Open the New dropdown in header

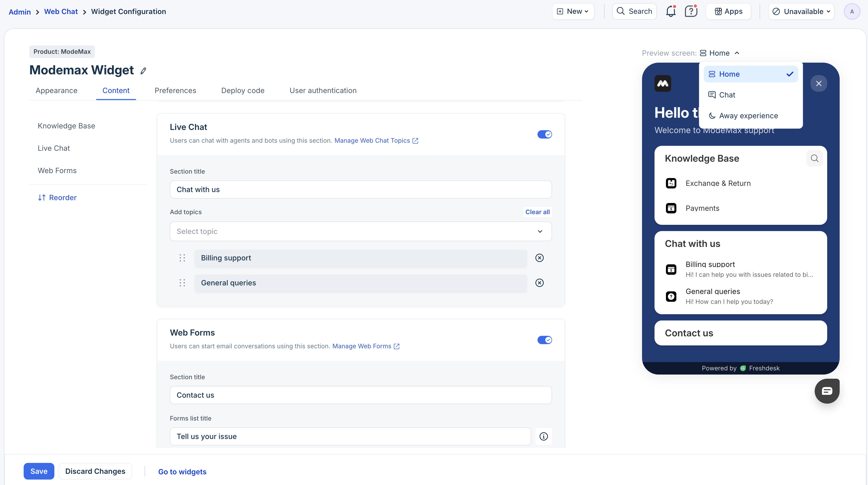(x=573, y=11)
